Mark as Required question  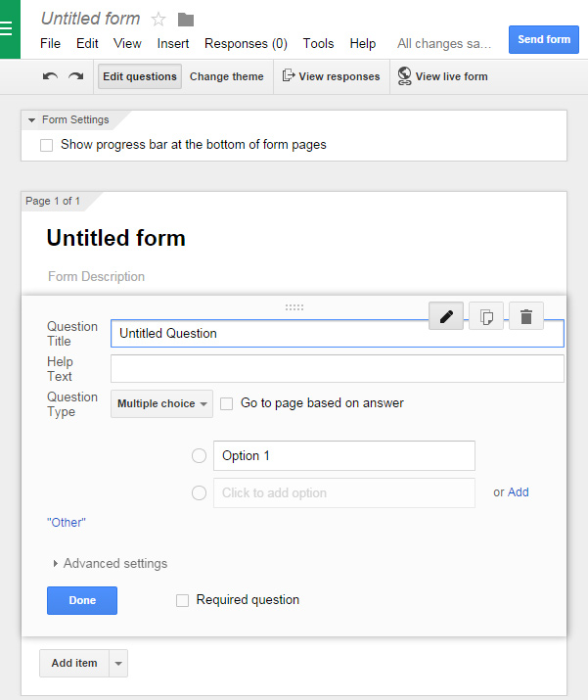click(183, 600)
